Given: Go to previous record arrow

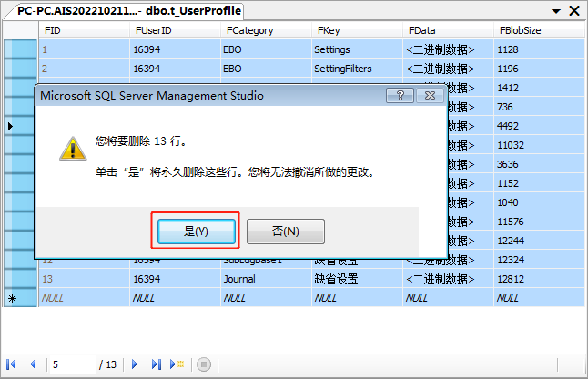Looking at the screenshot, I should [x=33, y=364].
